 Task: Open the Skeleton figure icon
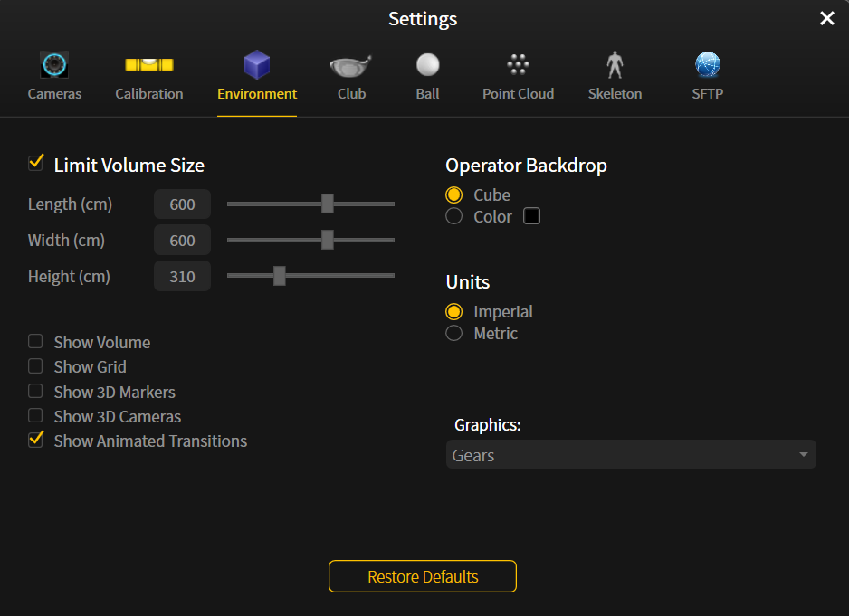615,65
